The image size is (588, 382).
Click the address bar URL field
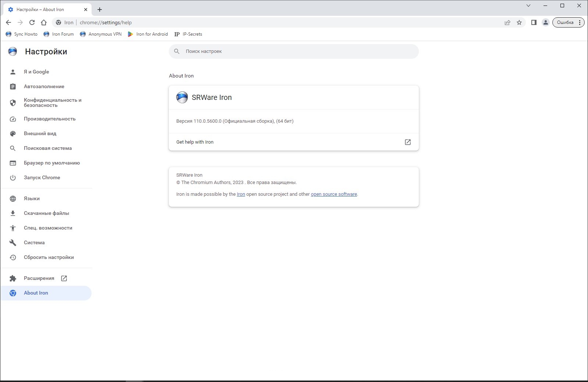[x=289, y=22]
